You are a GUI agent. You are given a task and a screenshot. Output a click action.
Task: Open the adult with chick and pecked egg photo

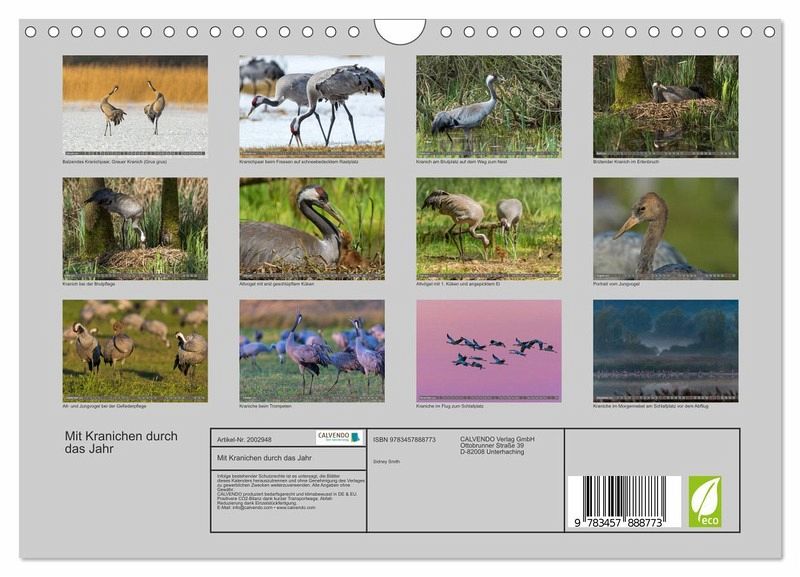tap(488, 228)
